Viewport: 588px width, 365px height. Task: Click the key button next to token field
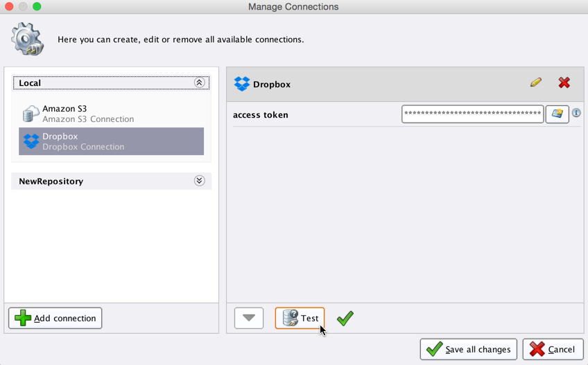tap(557, 114)
